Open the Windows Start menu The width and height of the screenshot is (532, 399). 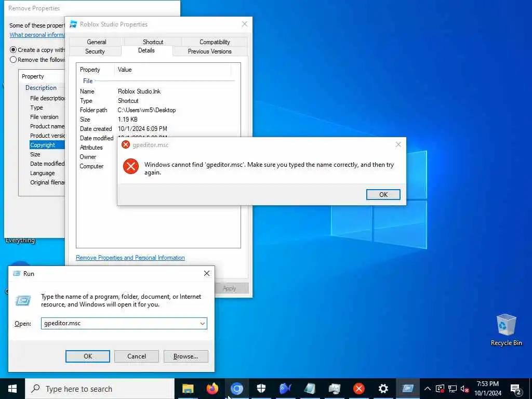[12, 389]
